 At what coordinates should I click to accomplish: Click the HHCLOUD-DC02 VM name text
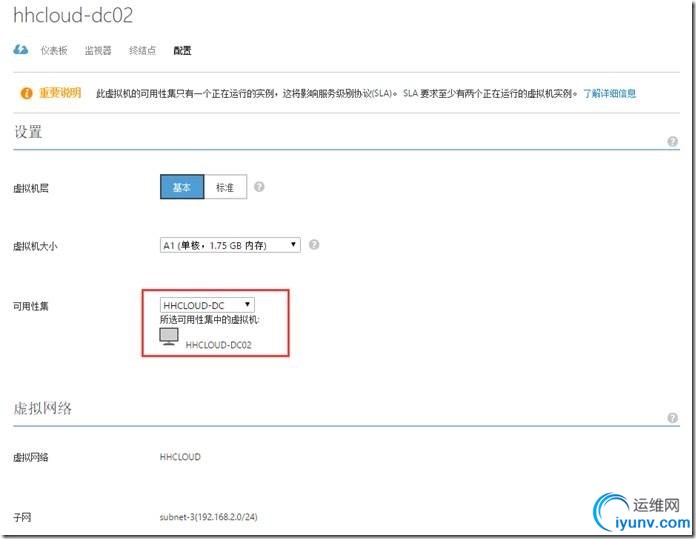click(x=218, y=345)
